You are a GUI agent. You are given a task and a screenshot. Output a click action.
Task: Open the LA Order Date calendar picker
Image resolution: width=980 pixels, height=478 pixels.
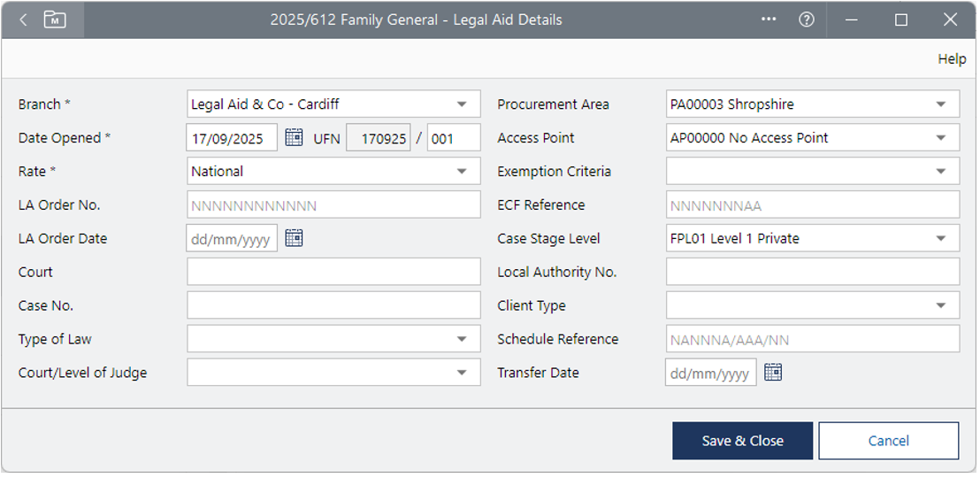[294, 238]
